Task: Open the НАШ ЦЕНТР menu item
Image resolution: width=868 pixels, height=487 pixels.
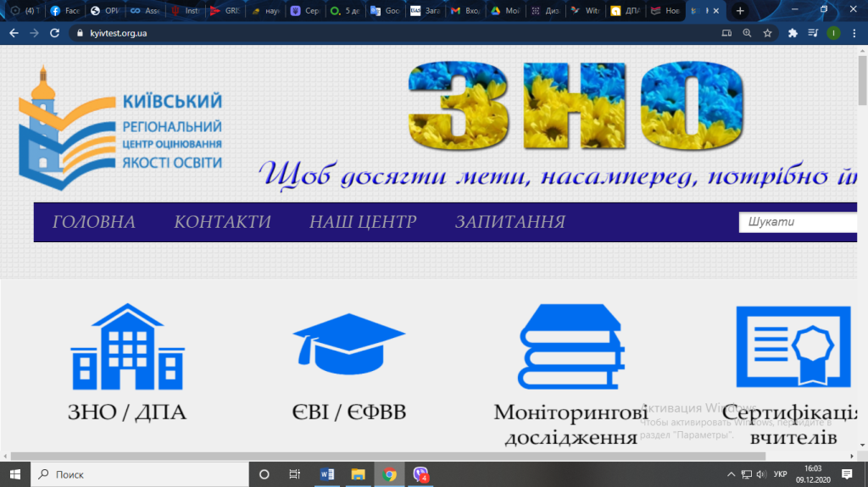Action: (363, 222)
